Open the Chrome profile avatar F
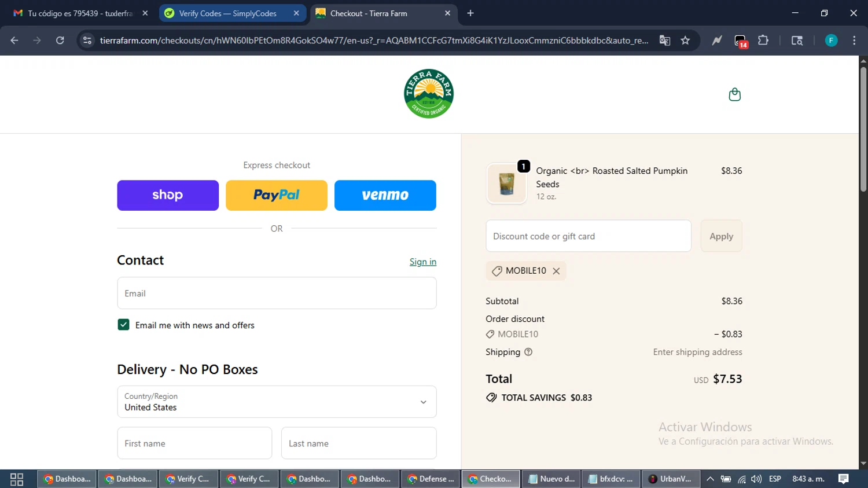 click(831, 41)
